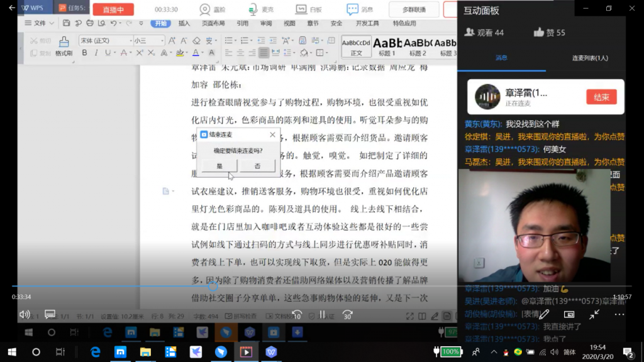
Task: Click the center alignment icon
Action: point(240,53)
